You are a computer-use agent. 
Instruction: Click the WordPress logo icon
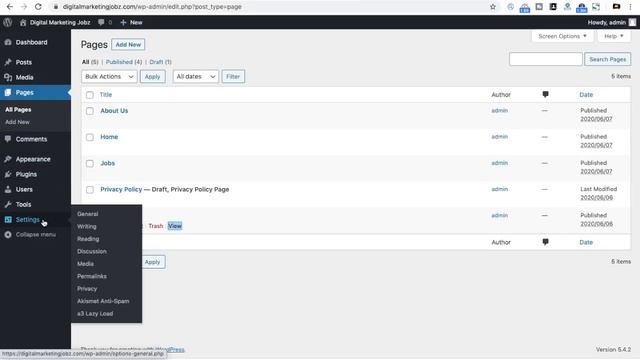point(7,22)
